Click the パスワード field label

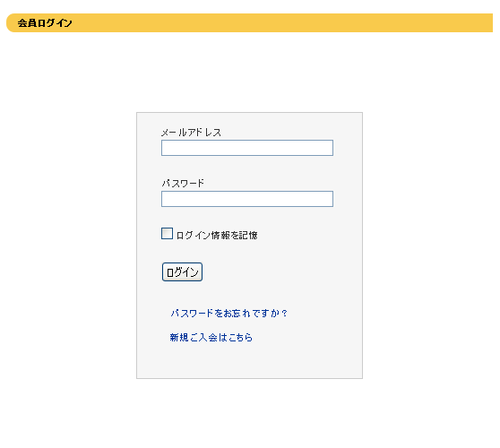click(x=183, y=184)
